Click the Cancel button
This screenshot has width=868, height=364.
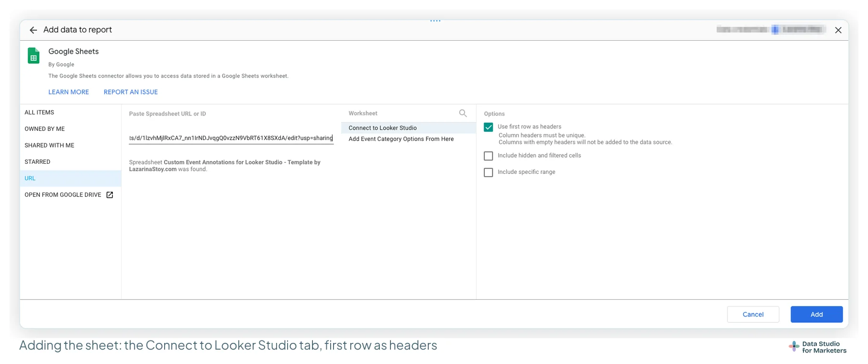753,314
